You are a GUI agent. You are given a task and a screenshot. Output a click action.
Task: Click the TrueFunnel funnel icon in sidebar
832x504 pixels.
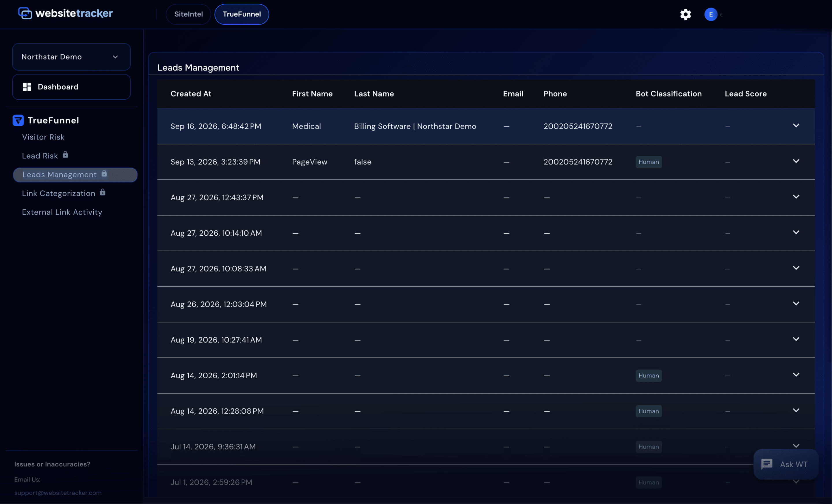pyautogui.click(x=18, y=120)
